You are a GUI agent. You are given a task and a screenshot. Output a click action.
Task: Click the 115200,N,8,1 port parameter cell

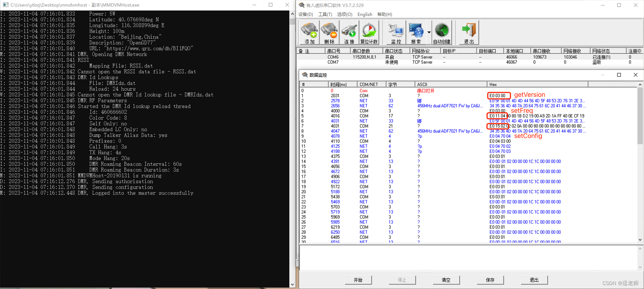tap(364, 57)
